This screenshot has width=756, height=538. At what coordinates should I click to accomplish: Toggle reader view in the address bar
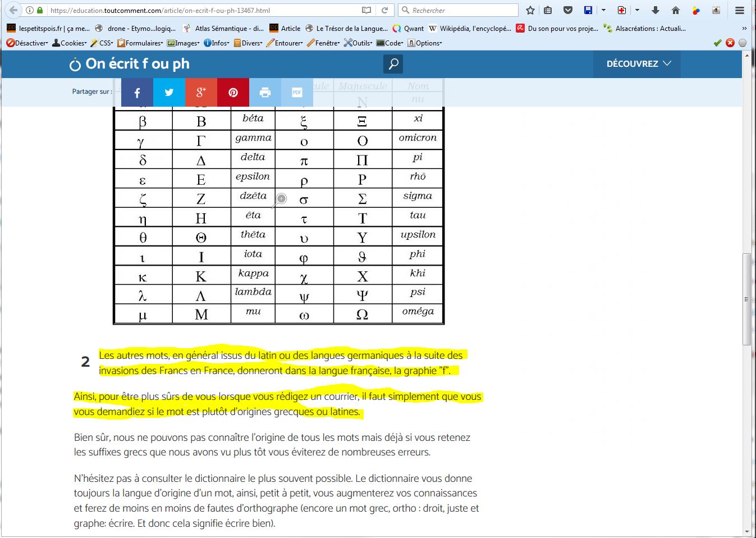pos(366,10)
